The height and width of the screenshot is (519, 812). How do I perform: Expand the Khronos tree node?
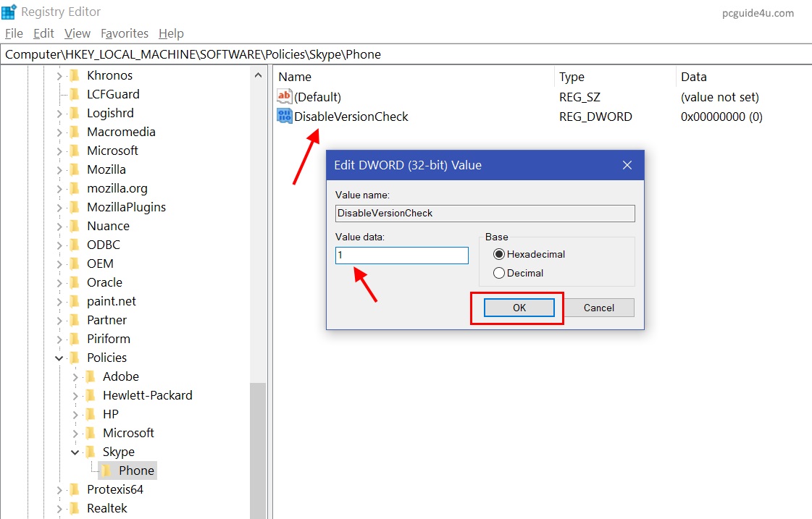(x=59, y=75)
